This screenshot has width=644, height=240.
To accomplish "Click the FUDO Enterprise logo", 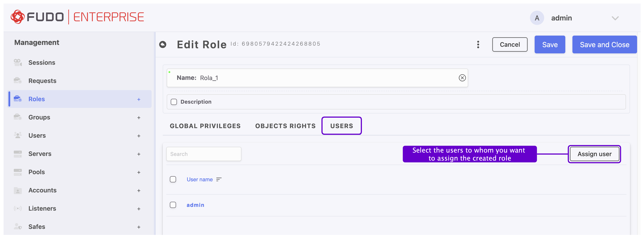I will [x=77, y=17].
